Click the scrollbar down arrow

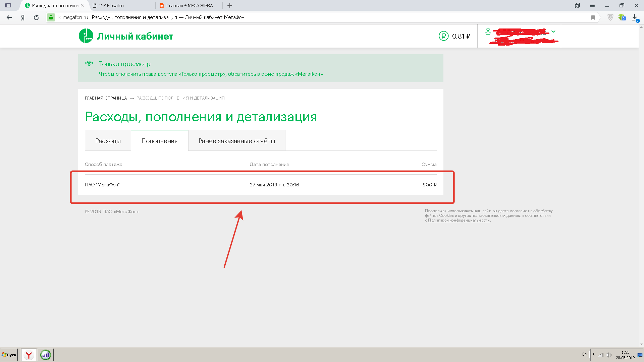[x=641, y=344]
